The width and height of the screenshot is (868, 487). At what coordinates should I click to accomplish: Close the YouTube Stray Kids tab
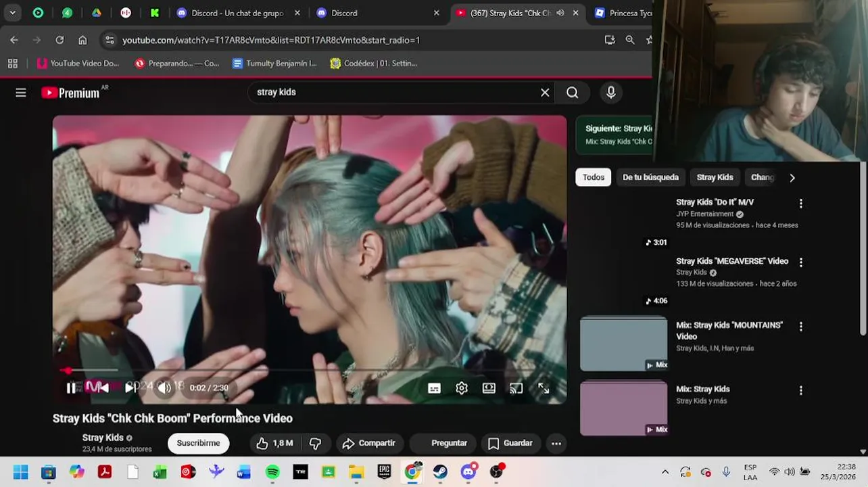point(576,13)
